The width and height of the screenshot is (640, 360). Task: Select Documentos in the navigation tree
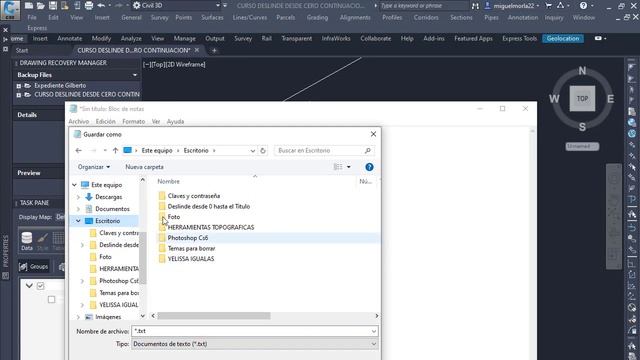112,209
